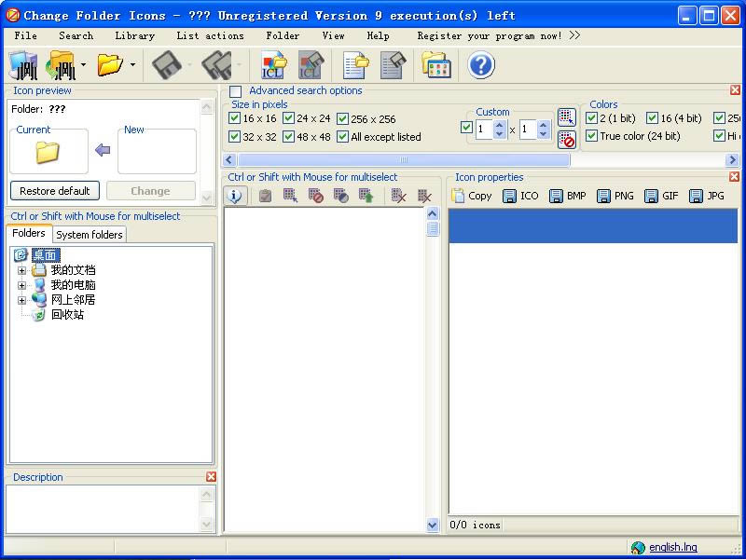Expand the 我的文档 tree node
Image resolution: width=746 pixels, height=560 pixels.
[x=21, y=270]
